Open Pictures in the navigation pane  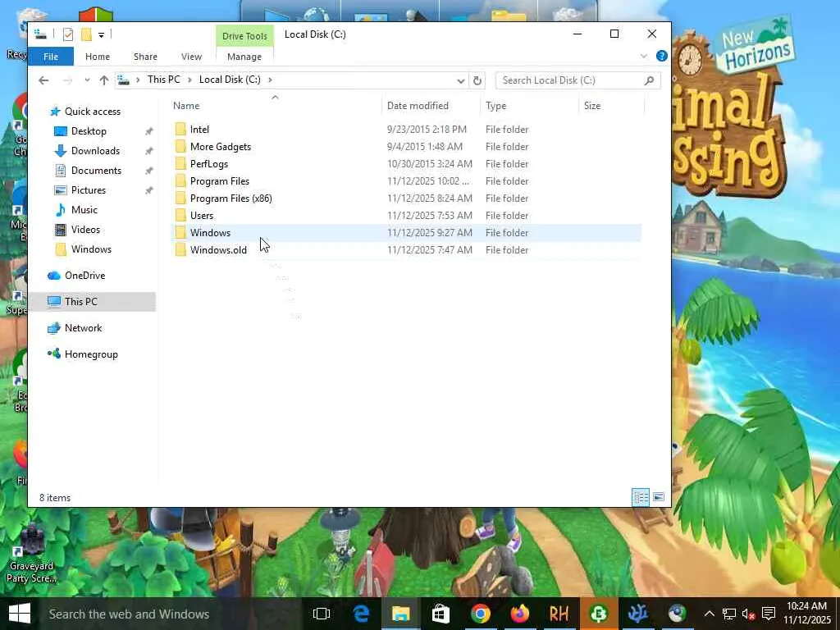point(89,190)
